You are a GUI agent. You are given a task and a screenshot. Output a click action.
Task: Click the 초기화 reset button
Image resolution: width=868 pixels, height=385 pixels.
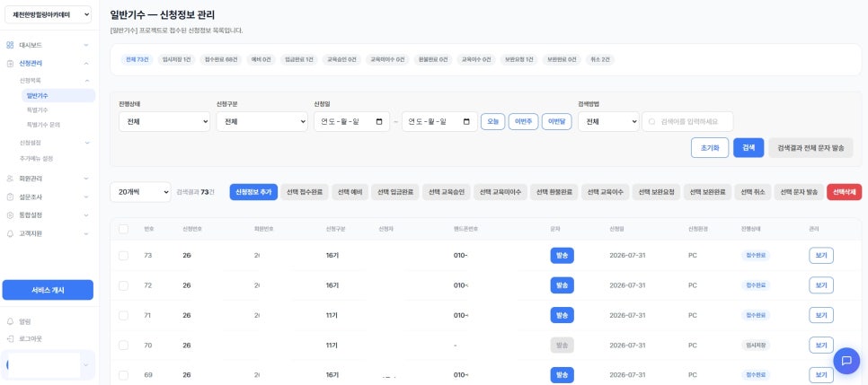pos(710,148)
